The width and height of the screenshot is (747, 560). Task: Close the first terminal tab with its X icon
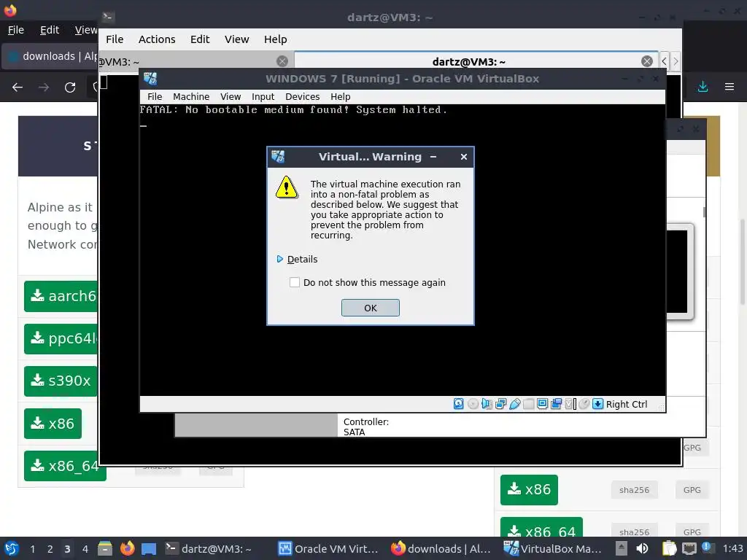click(282, 61)
